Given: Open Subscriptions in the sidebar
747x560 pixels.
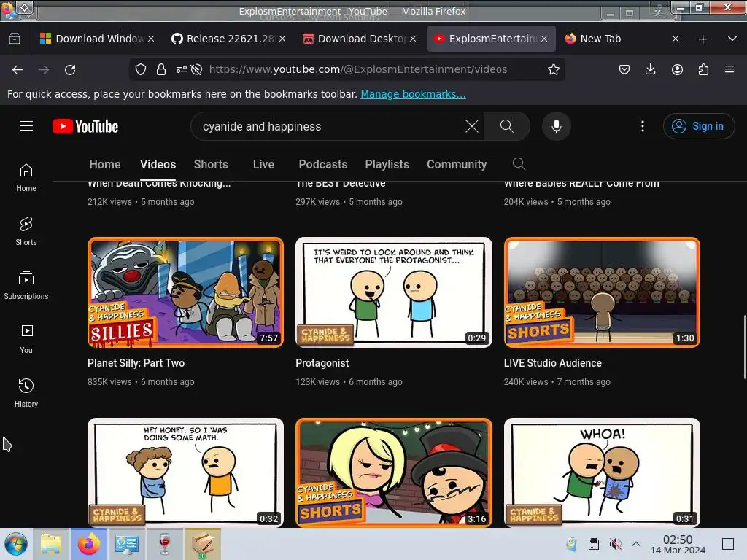Looking at the screenshot, I should pyautogui.click(x=26, y=286).
